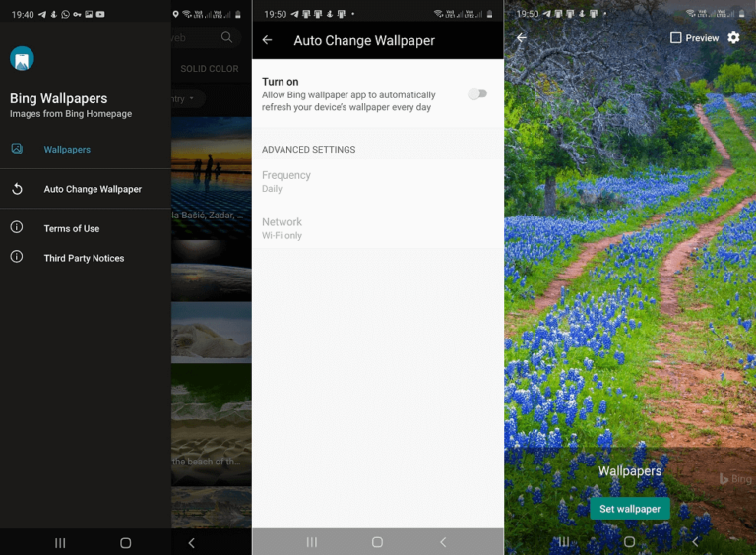The height and width of the screenshot is (555, 756).
Task: Click YouTube notification icon in left status bar
Action: tap(100, 14)
